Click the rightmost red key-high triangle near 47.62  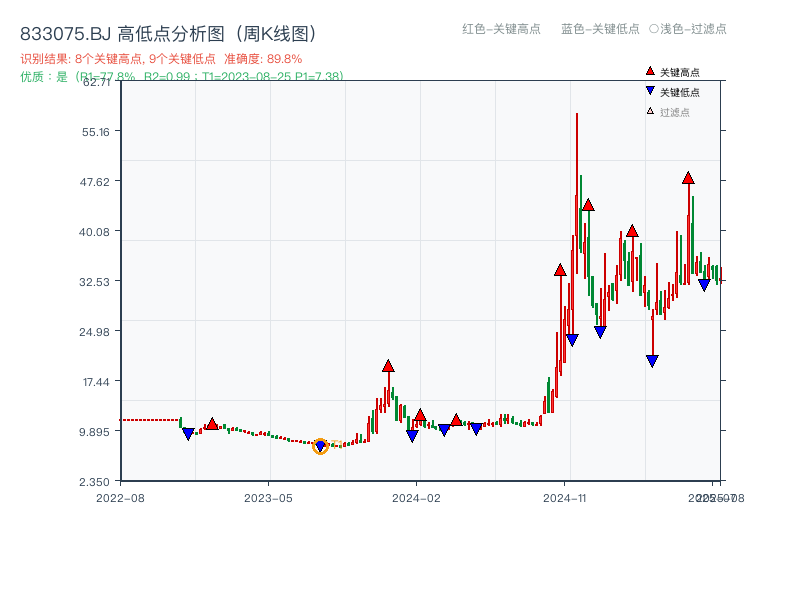(688, 178)
